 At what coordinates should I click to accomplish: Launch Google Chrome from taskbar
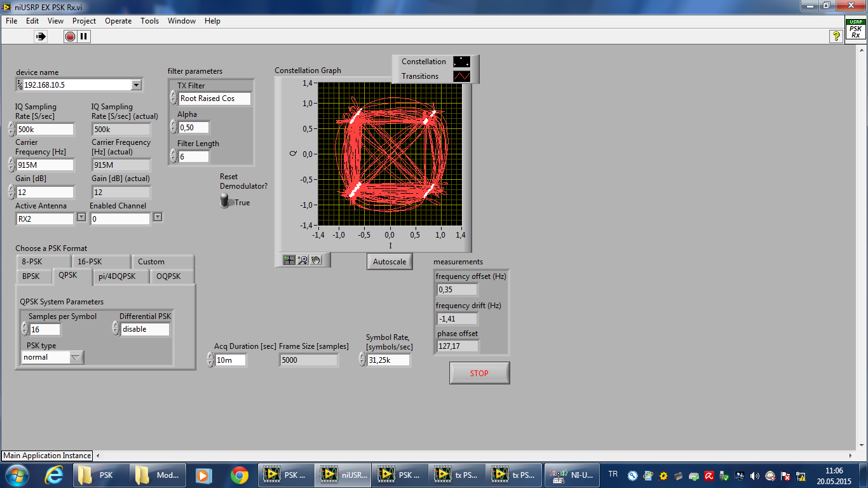[240, 475]
